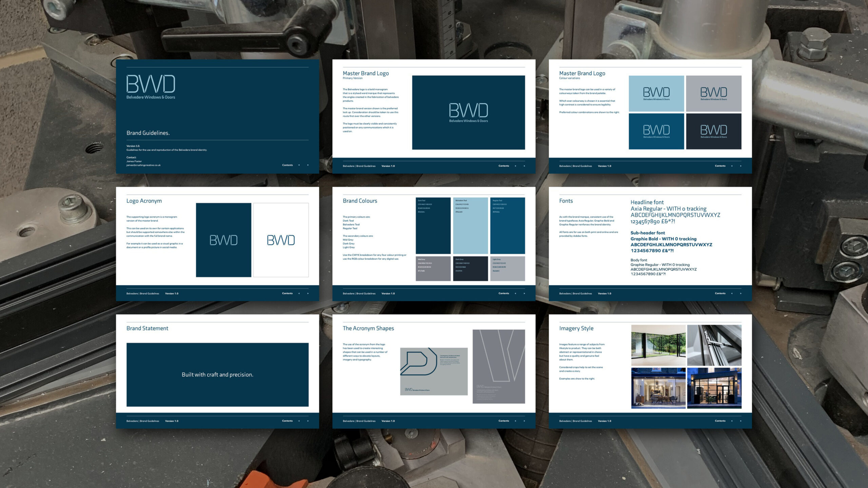Open Contents on Fonts slide

point(720,293)
